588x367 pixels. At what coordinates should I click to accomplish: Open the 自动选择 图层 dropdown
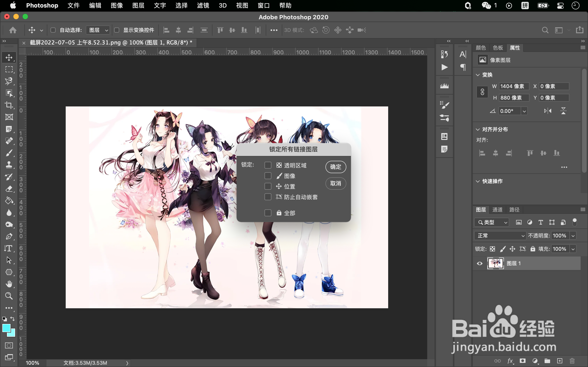(x=98, y=30)
